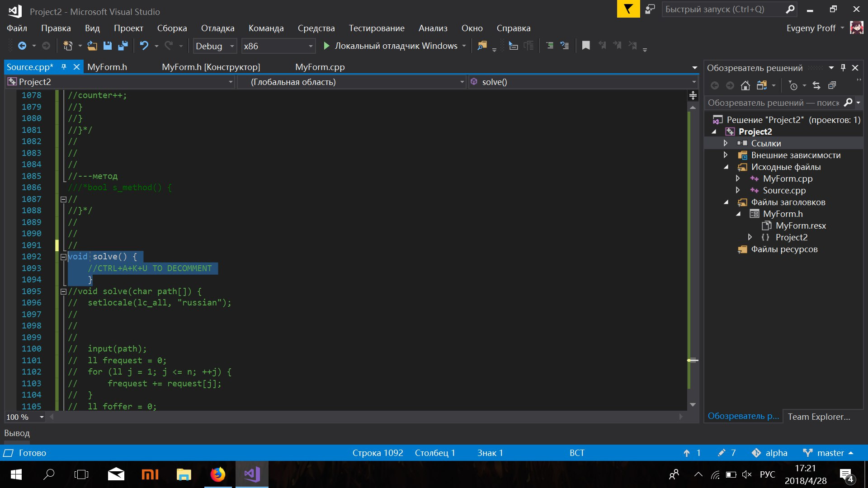Click the New Project icon in the toolbar

coord(68,46)
